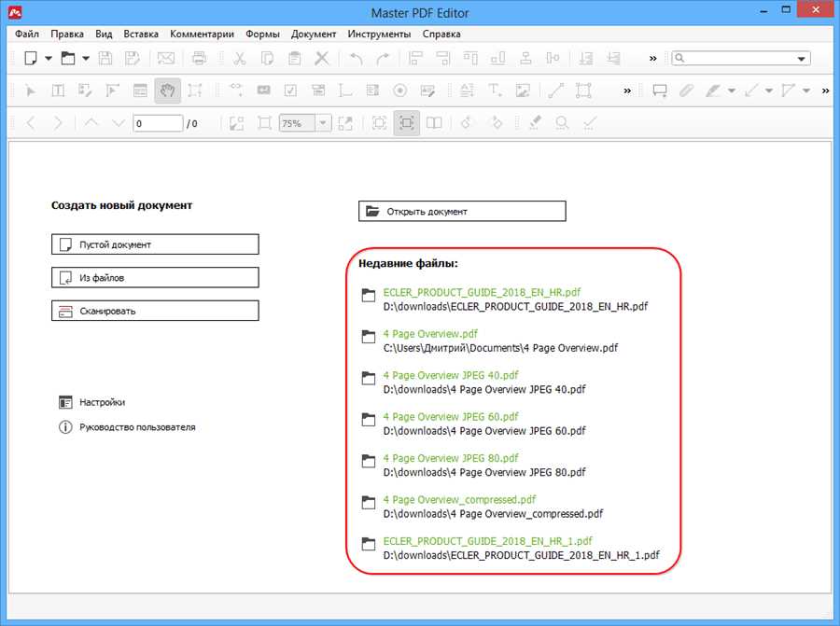The width and height of the screenshot is (840, 626).
Task: Click the search input field
Action: [741, 59]
